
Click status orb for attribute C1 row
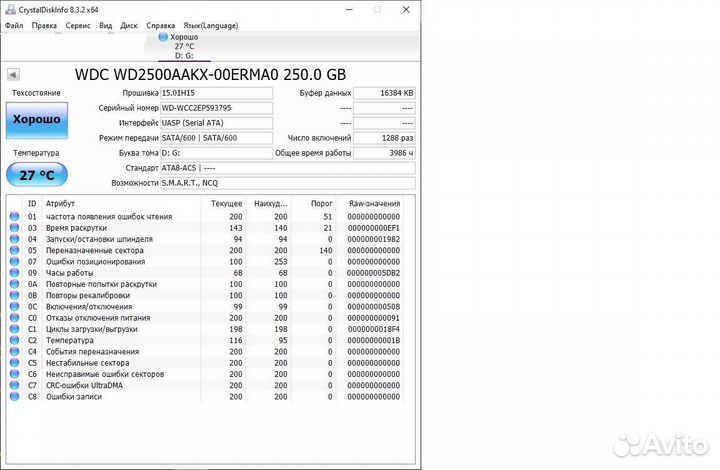(x=15, y=329)
